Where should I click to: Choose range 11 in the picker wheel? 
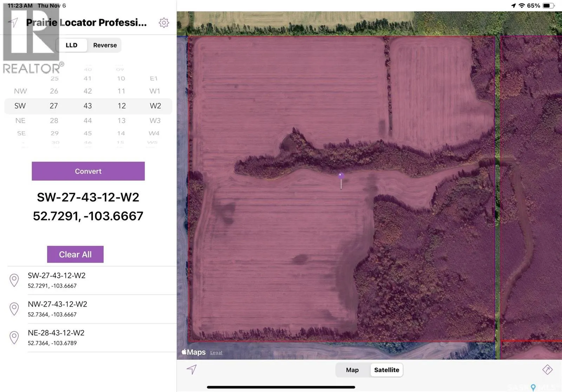click(x=122, y=91)
